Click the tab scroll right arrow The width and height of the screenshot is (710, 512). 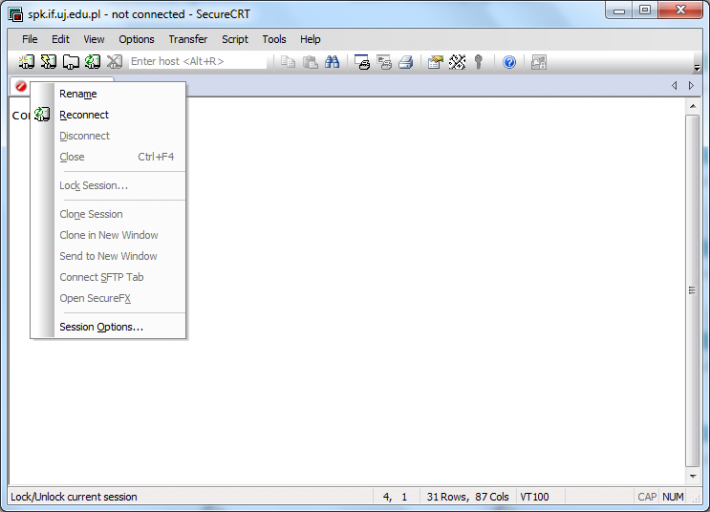point(691,85)
